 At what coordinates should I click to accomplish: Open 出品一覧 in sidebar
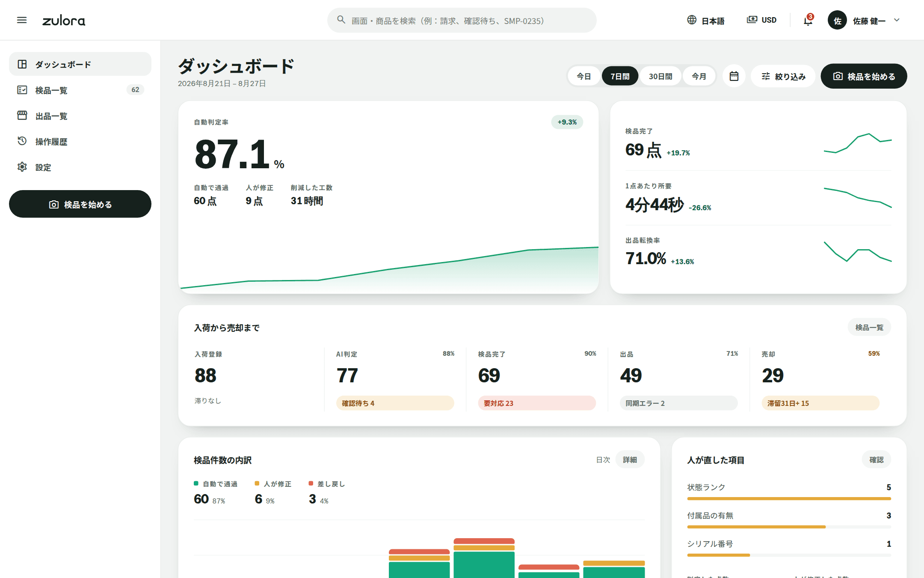pos(80,116)
